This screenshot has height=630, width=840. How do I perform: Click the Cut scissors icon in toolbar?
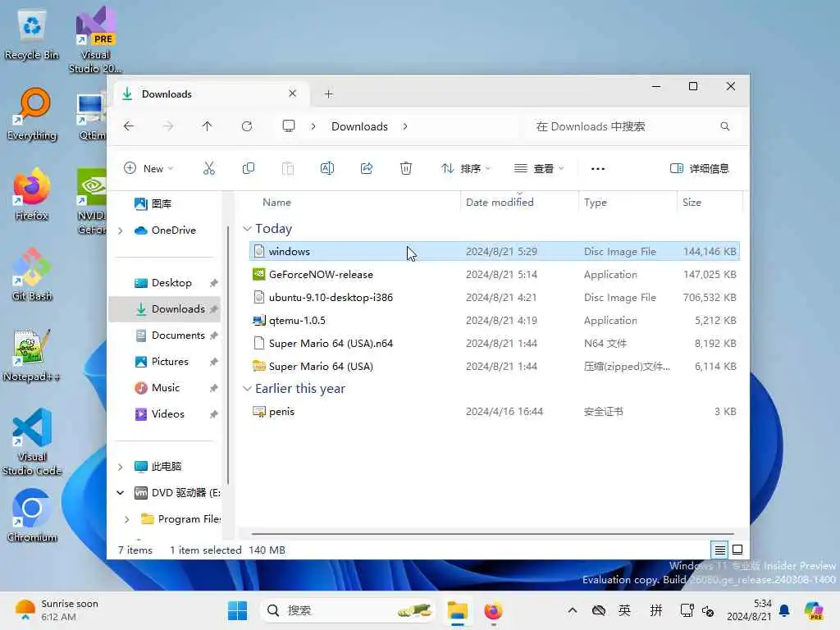click(x=209, y=169)
